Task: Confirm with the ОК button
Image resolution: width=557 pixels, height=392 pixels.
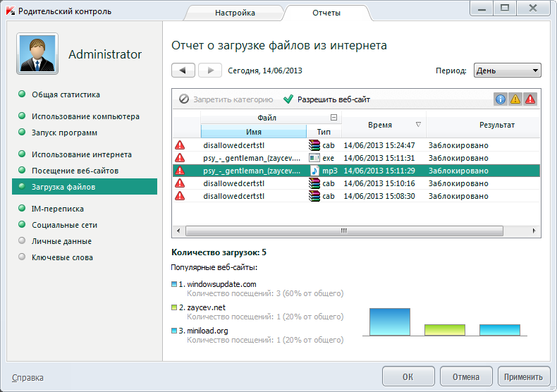Action: click(x=408, y=376)
